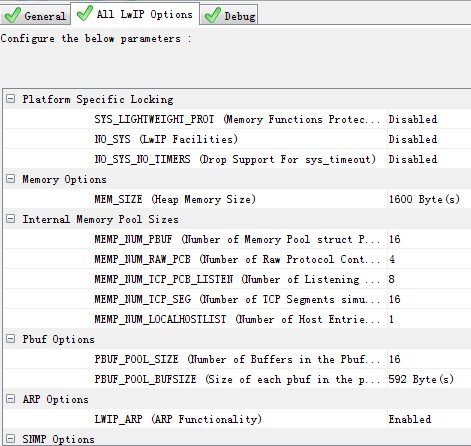Select the NO_SYS (LwIP Facilities) parameter name
471x446 pixels.
tap(166, 139)
